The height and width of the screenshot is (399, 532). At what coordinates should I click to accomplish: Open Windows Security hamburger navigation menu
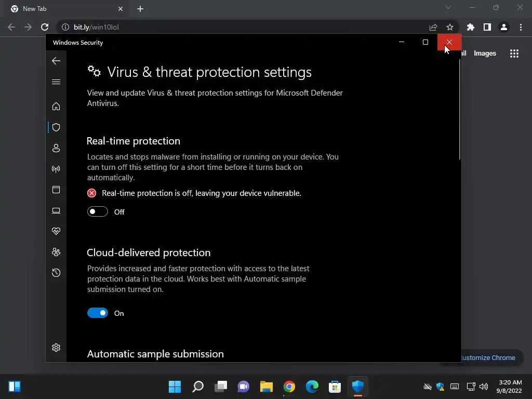coord(56,82)
